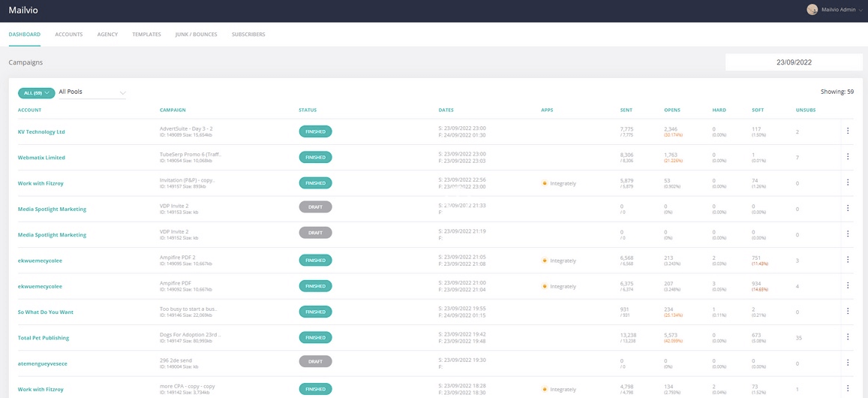This screenshot has height=398, width=868.
Task: Open KV Technology Ltd account link
Action: 41,131
